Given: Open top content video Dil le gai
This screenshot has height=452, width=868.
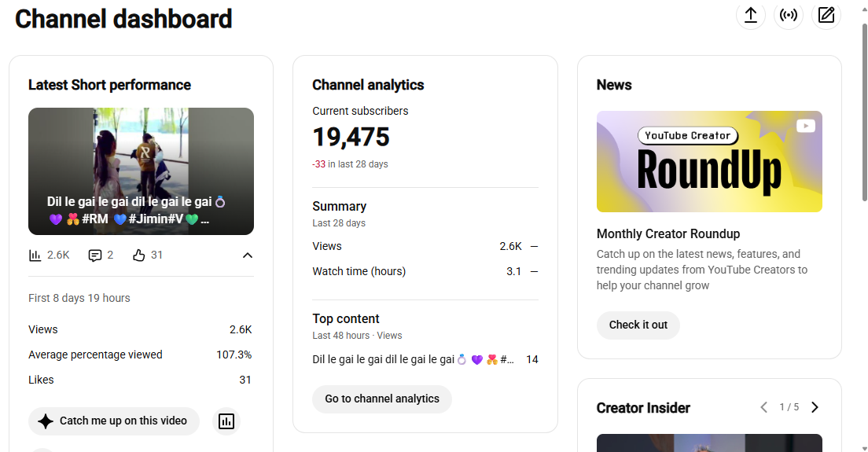Looking at the screenshot, I should pyautogui.click(x=413, y=359).
